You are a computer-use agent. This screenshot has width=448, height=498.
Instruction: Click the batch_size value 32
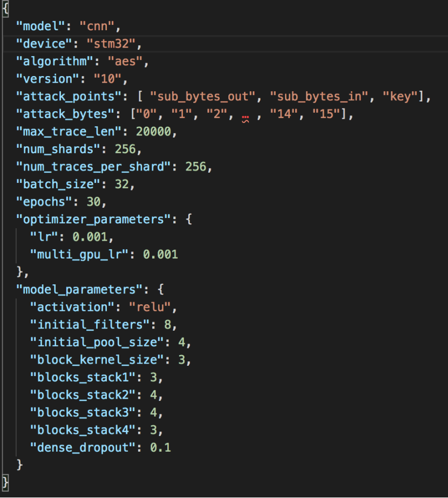(121, 184)
